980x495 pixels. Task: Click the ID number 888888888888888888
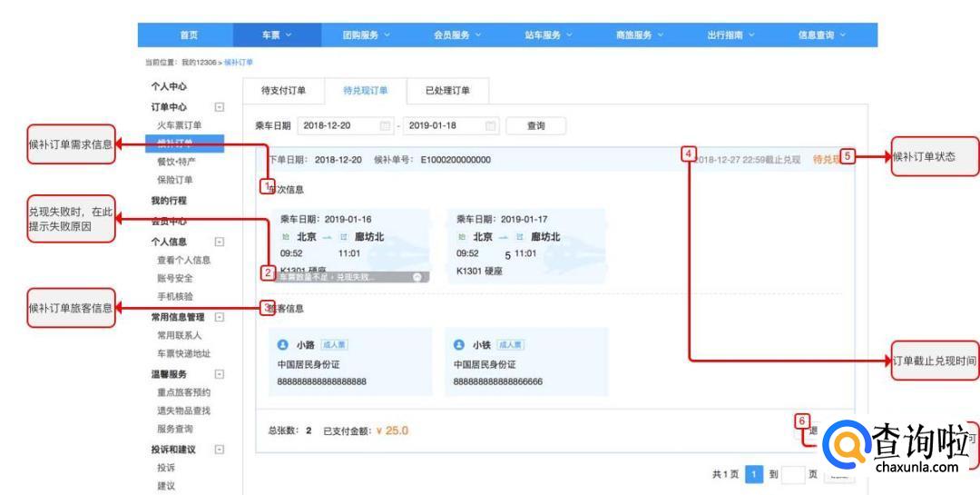(322, 381)
